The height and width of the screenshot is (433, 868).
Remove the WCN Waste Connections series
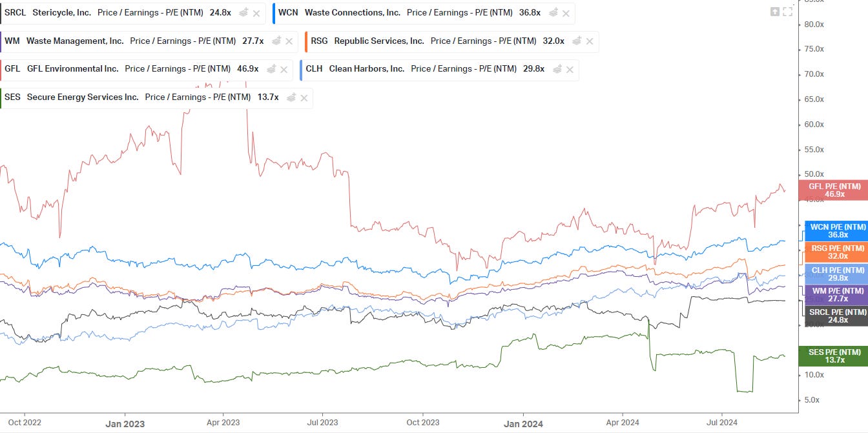(566, 13)
